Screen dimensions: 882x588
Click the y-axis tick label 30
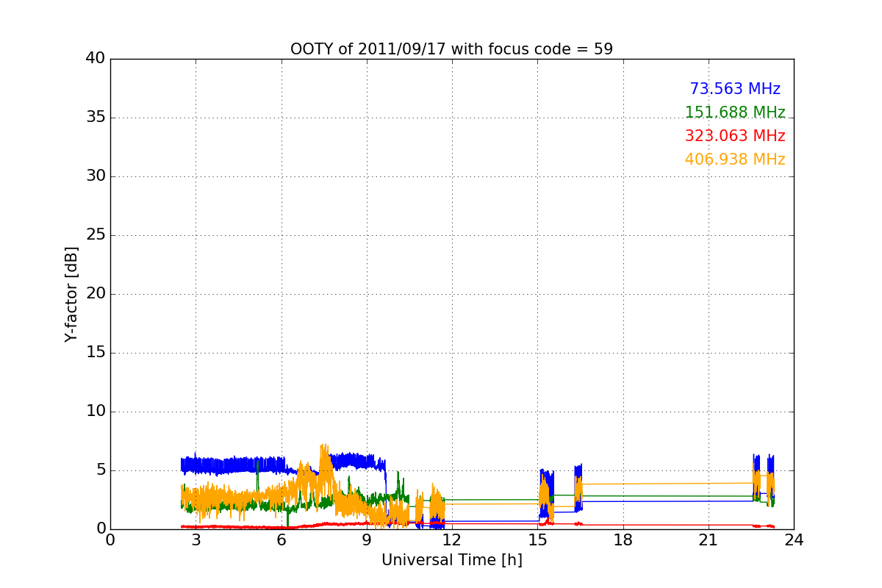(x=96, y=176)
